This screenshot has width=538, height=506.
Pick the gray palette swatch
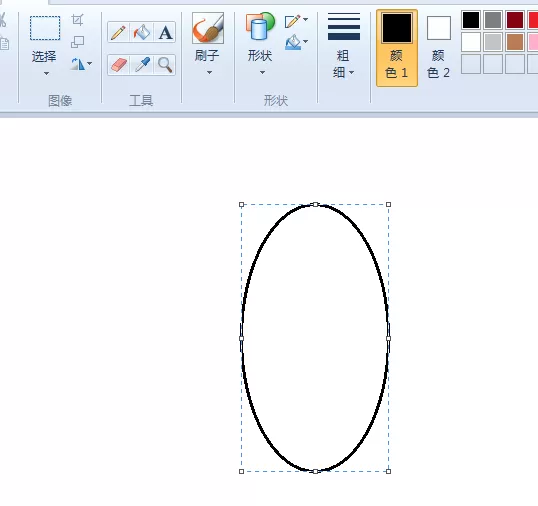coord(493,20)
